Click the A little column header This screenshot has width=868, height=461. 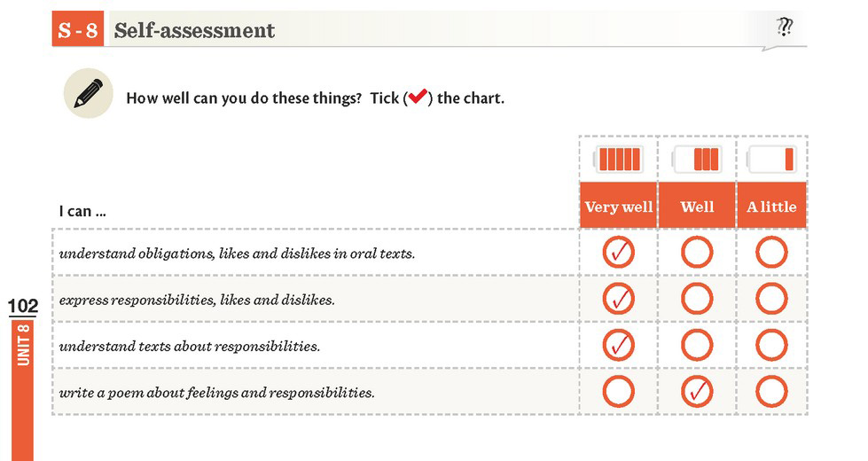click(771, 206)
